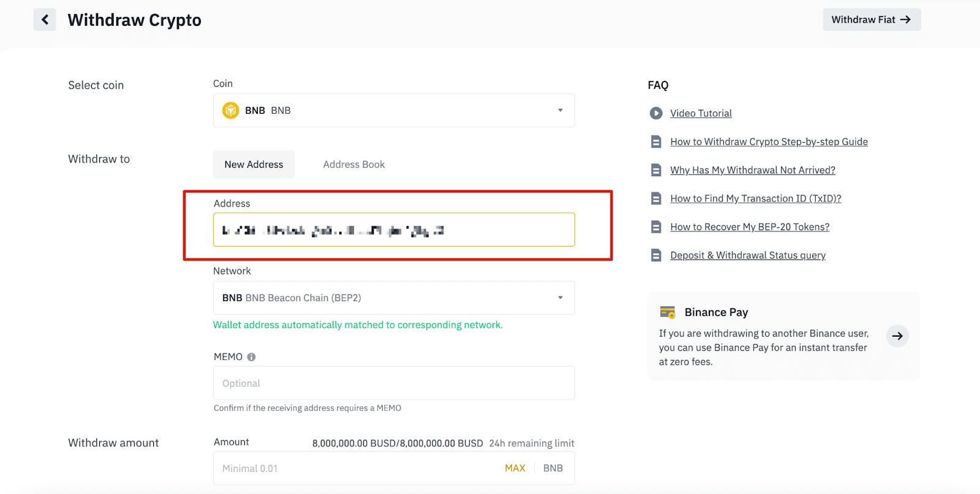This screenshot has width=980, height=494.
Task: Click the Amount input field
Action: pos(394,468)
